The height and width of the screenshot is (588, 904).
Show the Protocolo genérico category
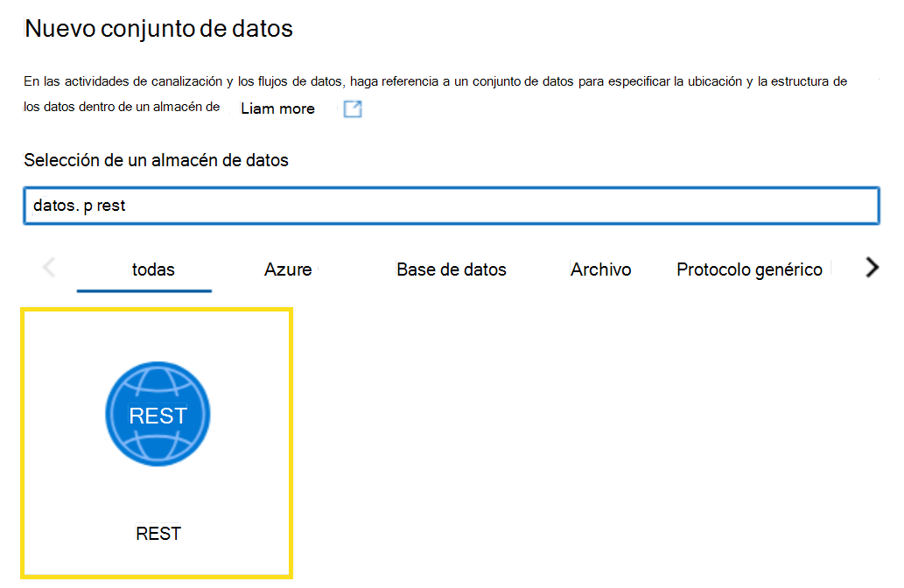749,269
